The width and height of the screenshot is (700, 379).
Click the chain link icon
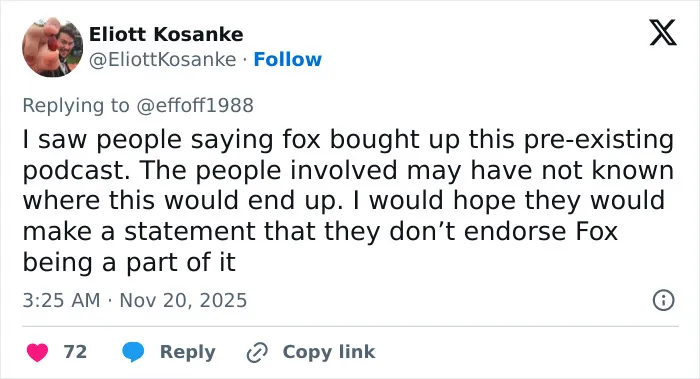click(258, 352)
